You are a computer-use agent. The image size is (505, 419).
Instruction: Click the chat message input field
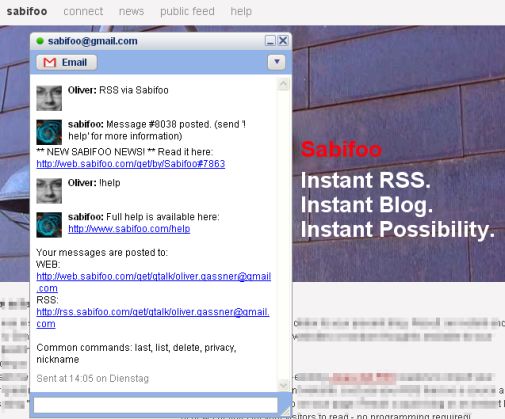coord(156,405)
